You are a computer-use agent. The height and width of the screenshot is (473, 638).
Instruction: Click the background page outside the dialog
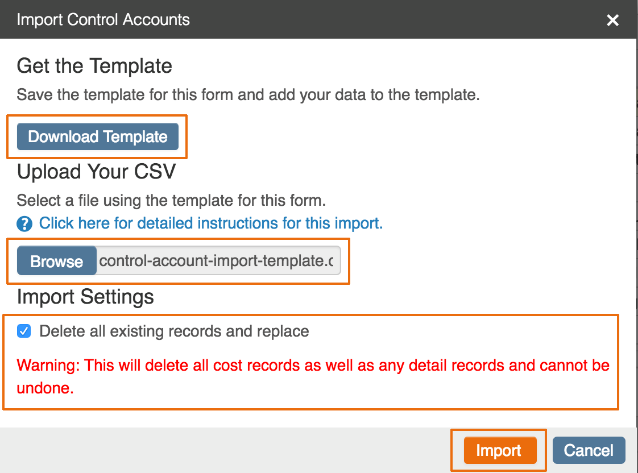[x=634, y=250]
